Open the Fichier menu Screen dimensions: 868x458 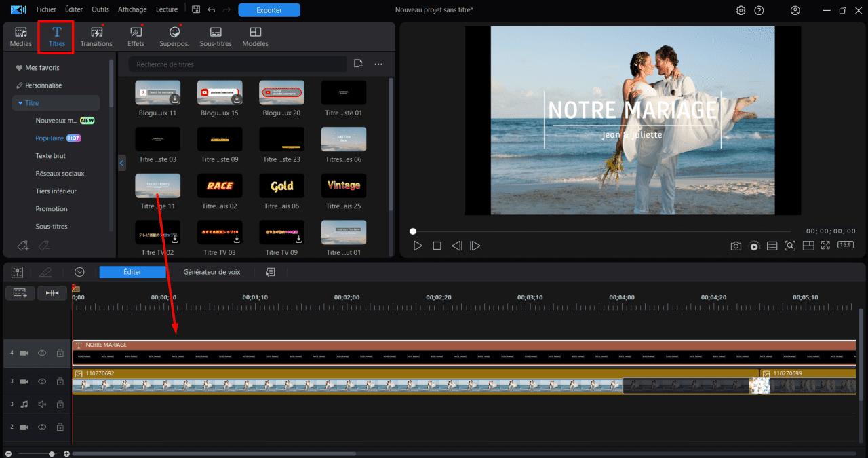[x=46, y=9]
